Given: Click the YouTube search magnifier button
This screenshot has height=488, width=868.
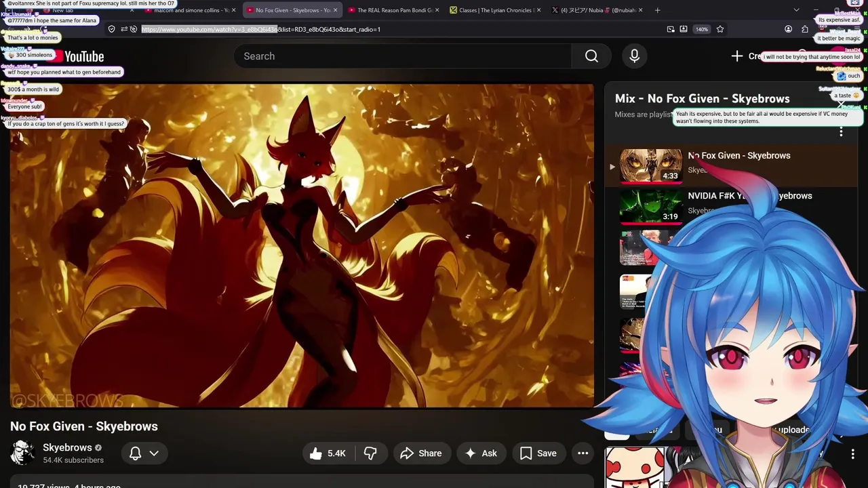Looking at the screenshot, I should (x=591, y=56).
